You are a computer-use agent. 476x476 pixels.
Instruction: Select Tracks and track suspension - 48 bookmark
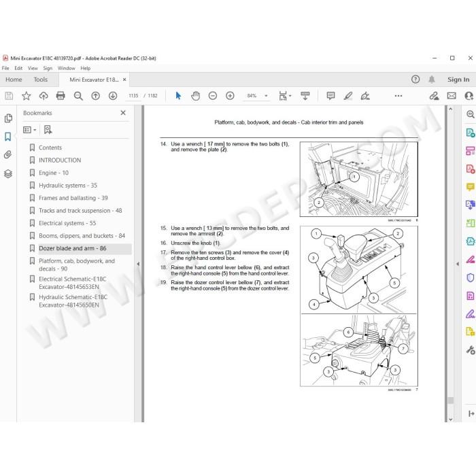point(80,211)
